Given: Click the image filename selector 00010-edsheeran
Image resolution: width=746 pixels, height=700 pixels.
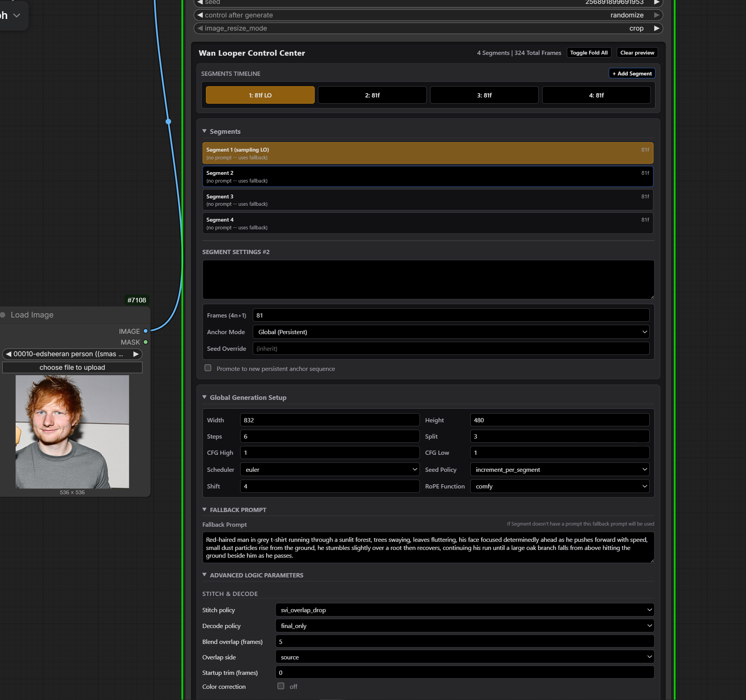Looking at the screenshot, I should pos(72,354).
